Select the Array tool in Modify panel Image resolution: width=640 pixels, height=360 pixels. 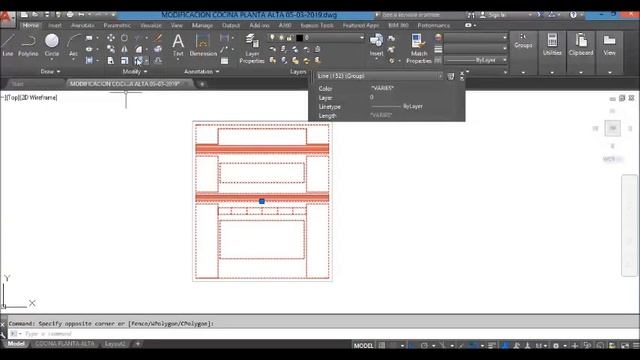139,61
